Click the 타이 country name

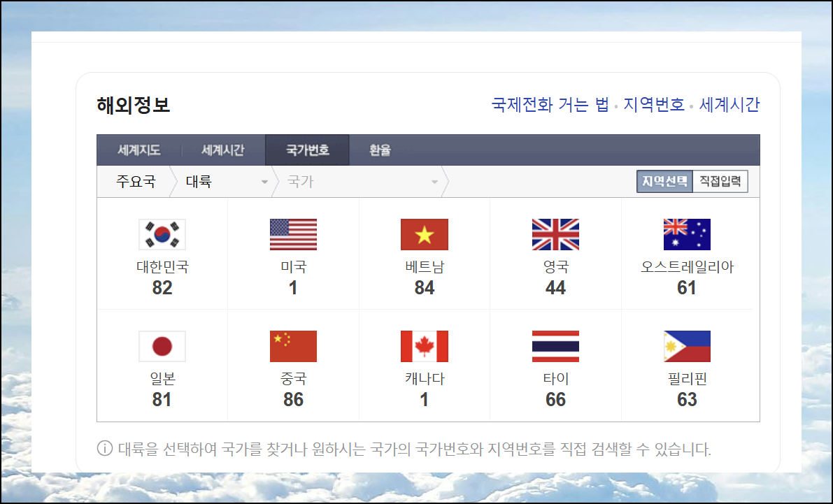point(556,379)
